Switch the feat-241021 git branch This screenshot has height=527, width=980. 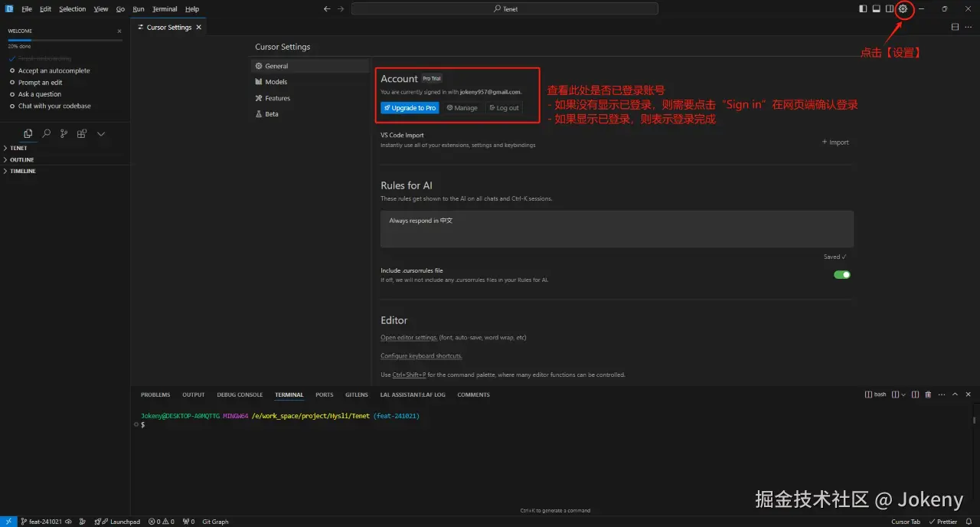(x=42, y=522)
